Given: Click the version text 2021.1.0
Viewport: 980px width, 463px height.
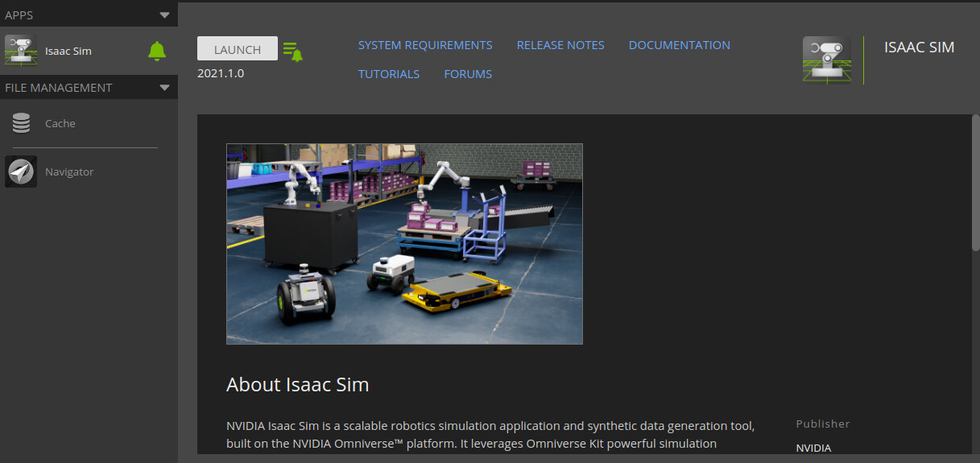Looking at the screenshot, I should pyautogui.click(x=221, y=73).
